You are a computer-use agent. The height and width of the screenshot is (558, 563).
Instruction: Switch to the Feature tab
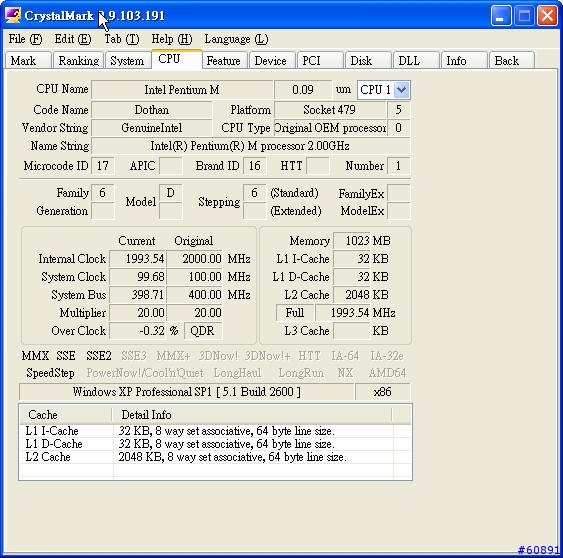point(224,60)
